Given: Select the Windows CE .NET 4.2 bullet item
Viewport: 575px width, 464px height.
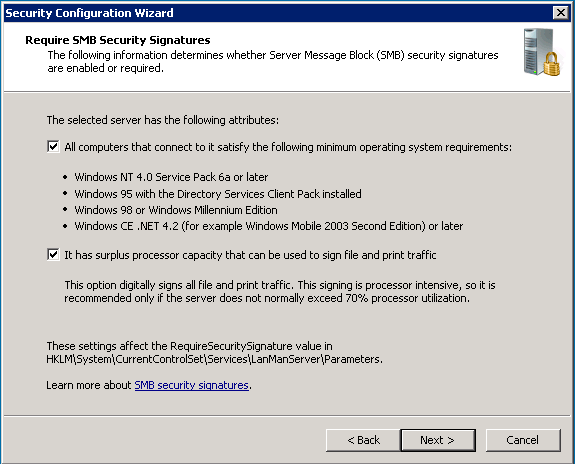Looking at the screenshot, I should (268, 226).
